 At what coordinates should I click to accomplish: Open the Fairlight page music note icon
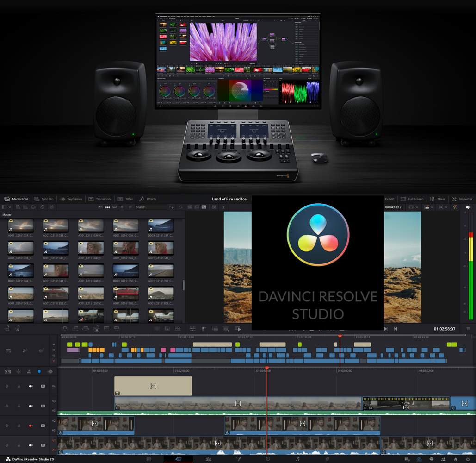point(297,459)
